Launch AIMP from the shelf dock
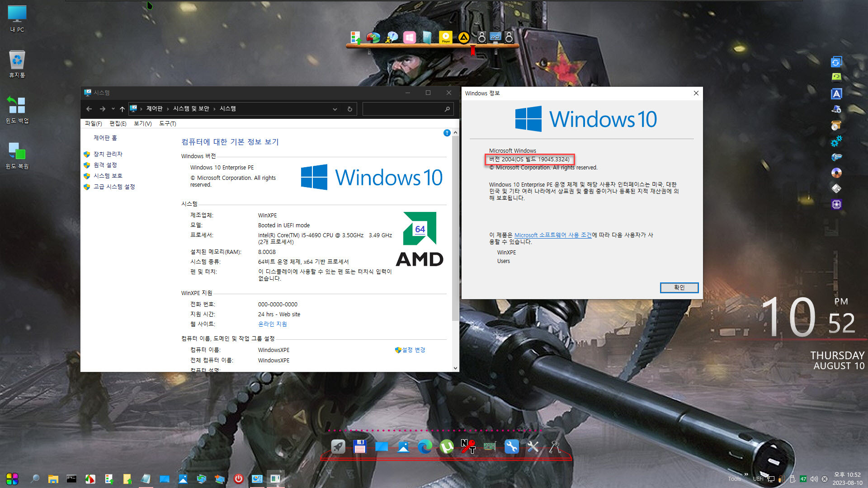Image resolution: width=868 pixels, height=488 pixels. coord(463,38)
